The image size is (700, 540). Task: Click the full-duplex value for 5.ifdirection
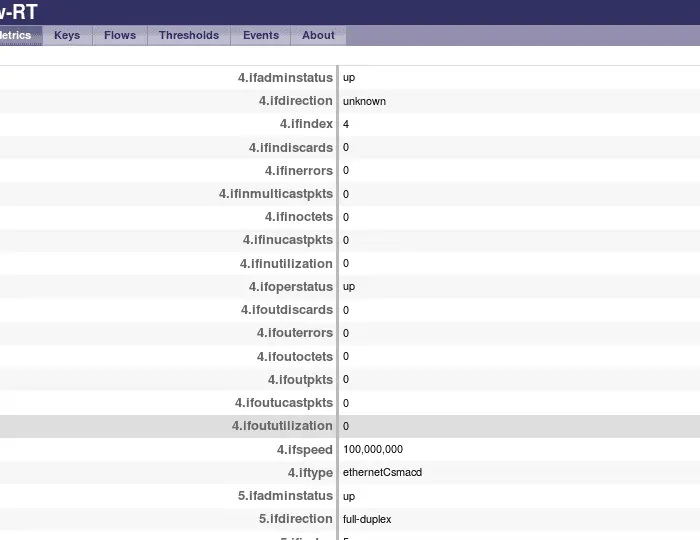coord(367,519)
